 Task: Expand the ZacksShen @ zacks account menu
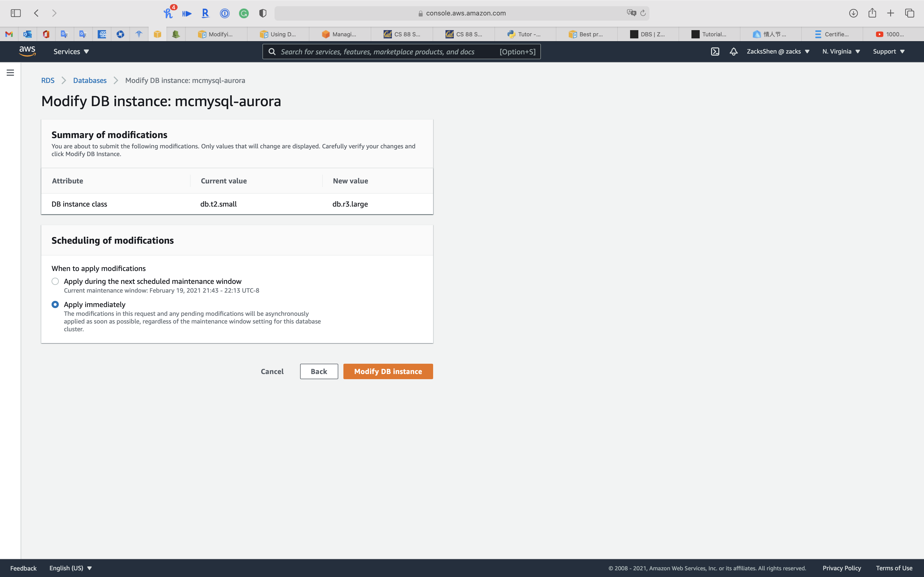(778, 52)
